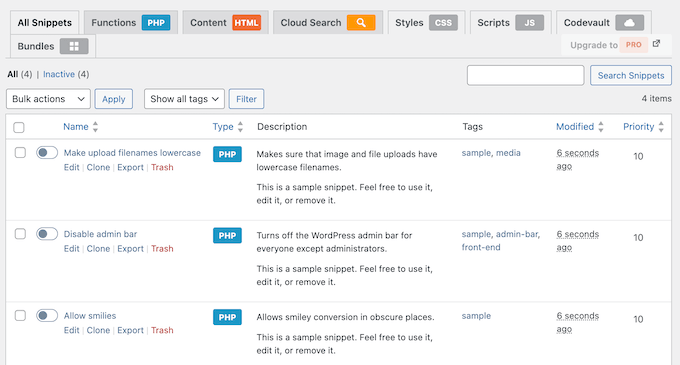This screenshot has width=680, height=365.
Task: Focus the snippet search field
Action: tap(526, 75)
